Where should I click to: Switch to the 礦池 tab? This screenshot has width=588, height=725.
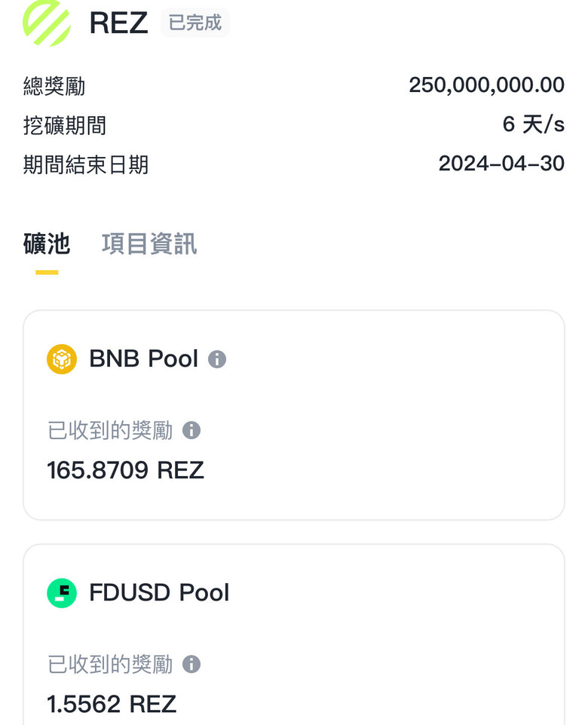[47, 244]
